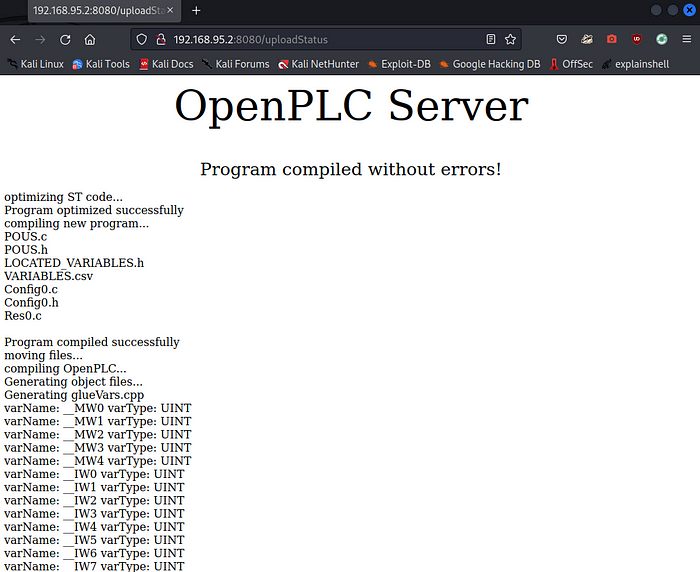The width and height of the screenshot is (700, 572).
Task: Open the browser home page
Action: pyautogui.click(x=90, y=40)
